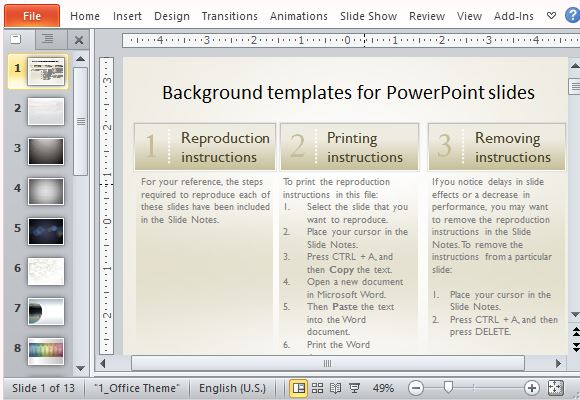
Task: Show the Slides thumbnail pane tab
Action: [x=16, y=39]
